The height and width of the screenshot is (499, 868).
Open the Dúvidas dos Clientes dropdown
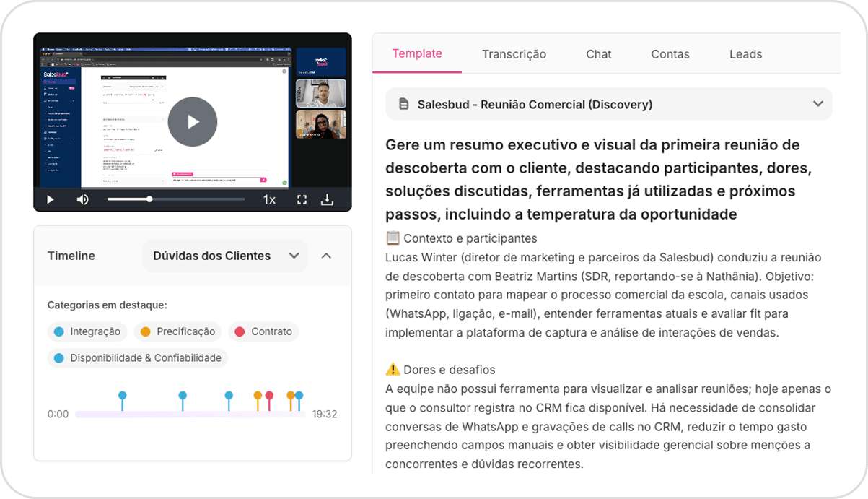(224, 256)
